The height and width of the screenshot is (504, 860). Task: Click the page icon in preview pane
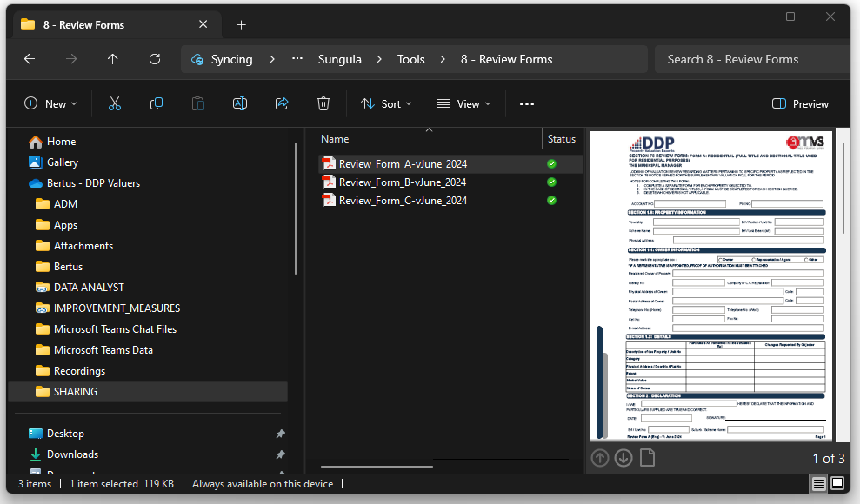[648, 457]
